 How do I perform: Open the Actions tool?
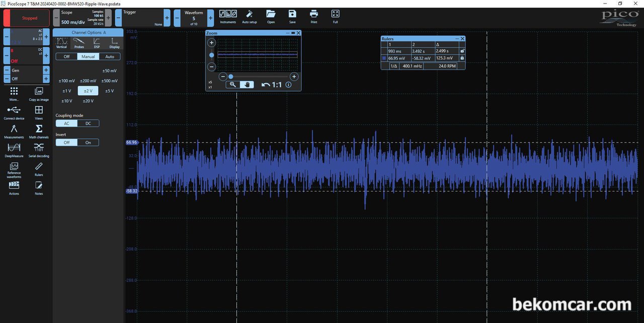pyautogui.click(x=14, y=188)
